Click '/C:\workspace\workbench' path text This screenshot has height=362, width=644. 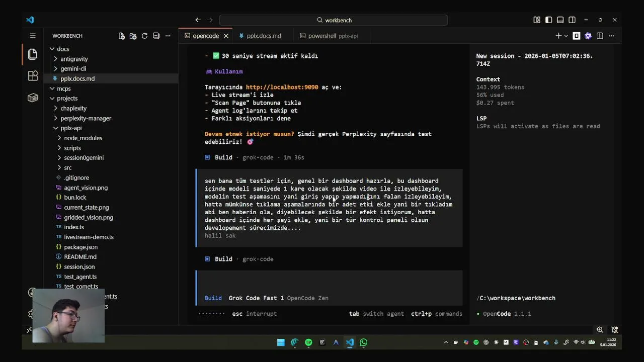[516, 298]
